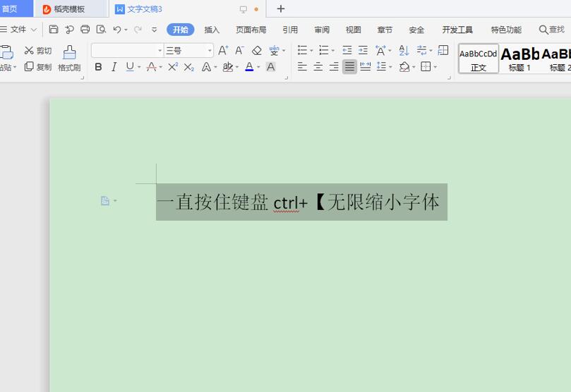This screenshot has width=571, height=392.
Task: Increase paragraph indent
Action: pyautogui.click(x=363, y=50)
